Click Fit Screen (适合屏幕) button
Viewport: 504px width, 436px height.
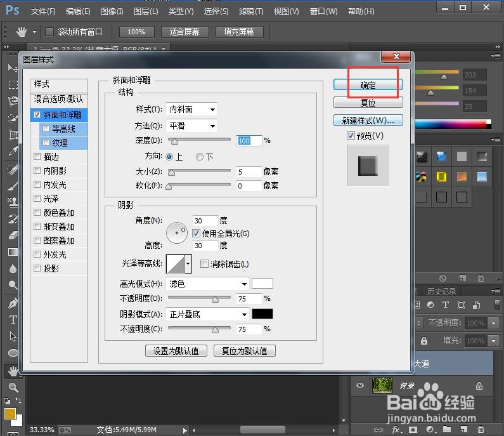pyautogui.click(x=184, y=32)
